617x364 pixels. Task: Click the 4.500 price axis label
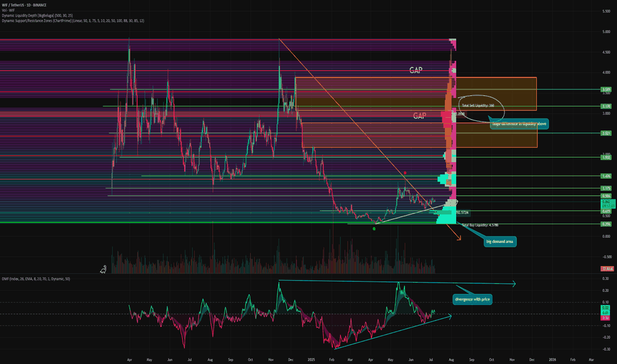[x=606, y=52]
